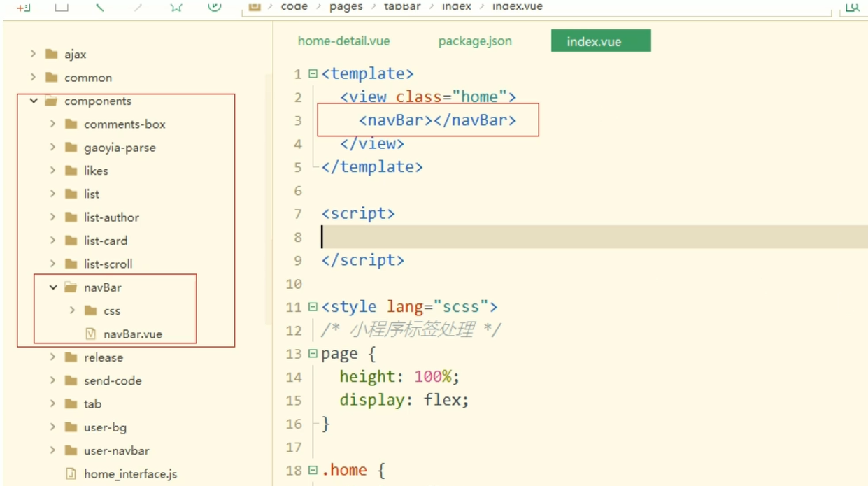Click the tab folder icon
Image resolution: width=868 pixels, height=486 pixels.
71,403
